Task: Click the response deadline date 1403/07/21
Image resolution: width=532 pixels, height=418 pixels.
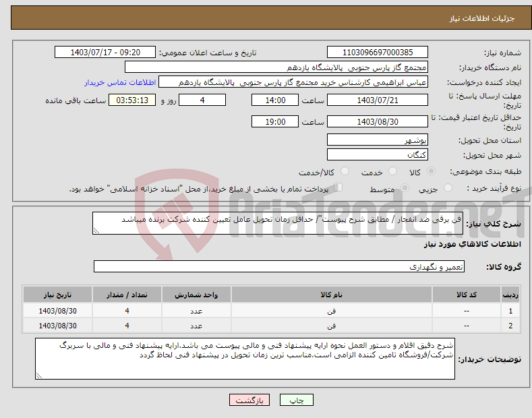Action: pyautogui.click(x=378, y=100)
